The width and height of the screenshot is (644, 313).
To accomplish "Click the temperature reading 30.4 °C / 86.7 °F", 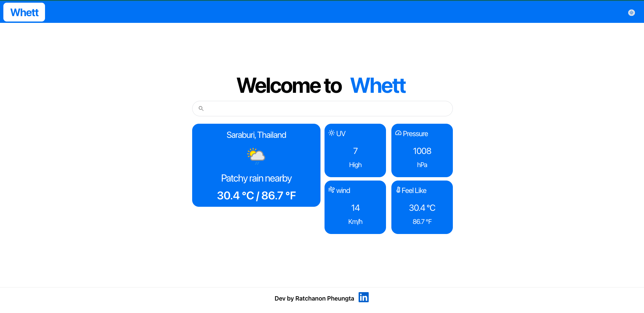I will tap(256, 195).
